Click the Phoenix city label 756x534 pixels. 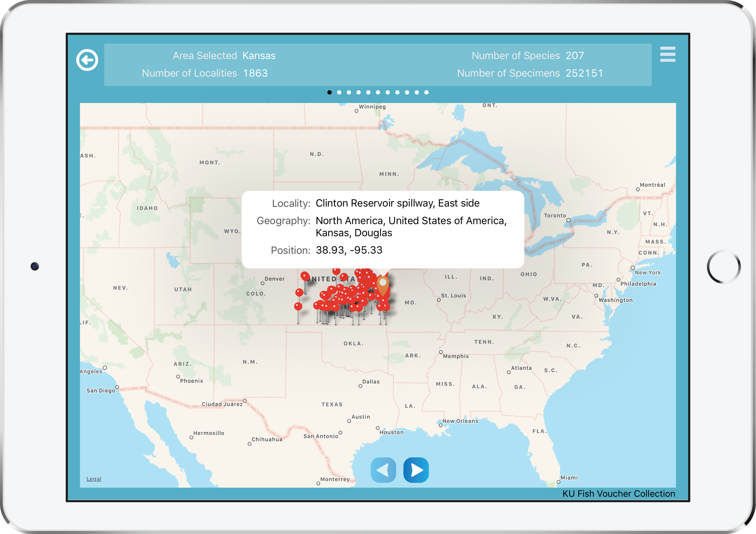191,381
